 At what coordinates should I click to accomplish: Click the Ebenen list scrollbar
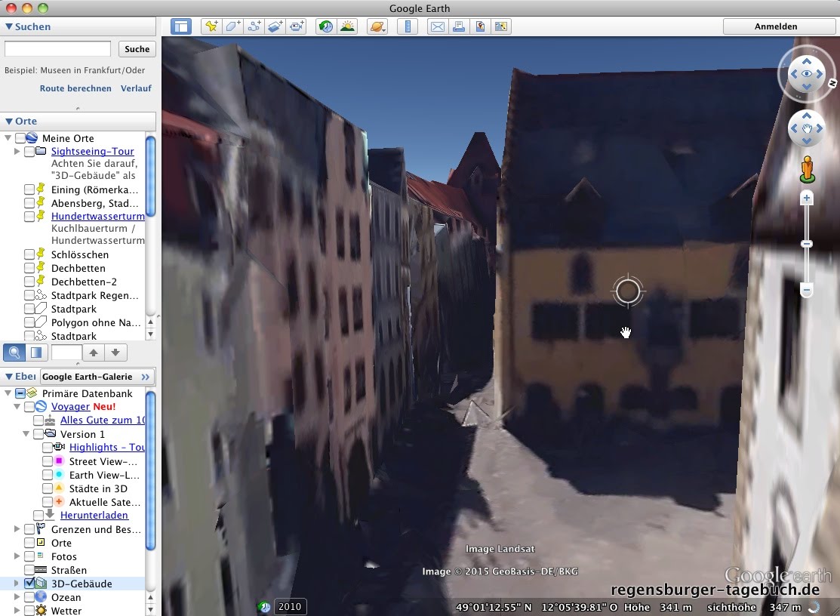pyautogui.click(x=150, y=470)
